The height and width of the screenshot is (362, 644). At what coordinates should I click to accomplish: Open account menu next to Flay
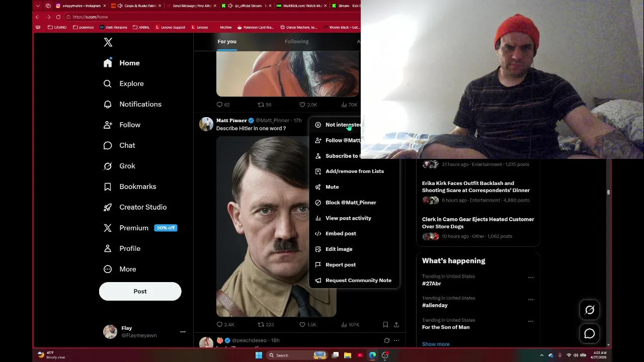coord(183,332)
